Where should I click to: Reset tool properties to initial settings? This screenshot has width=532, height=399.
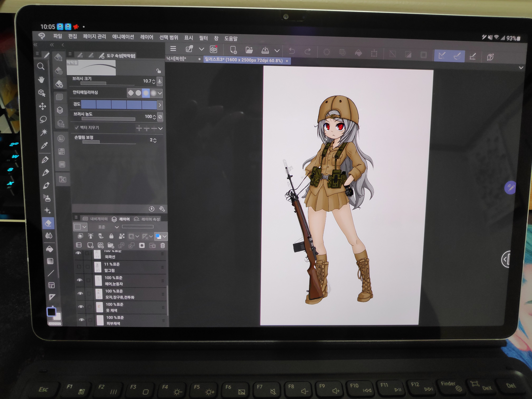click(151, 209)
